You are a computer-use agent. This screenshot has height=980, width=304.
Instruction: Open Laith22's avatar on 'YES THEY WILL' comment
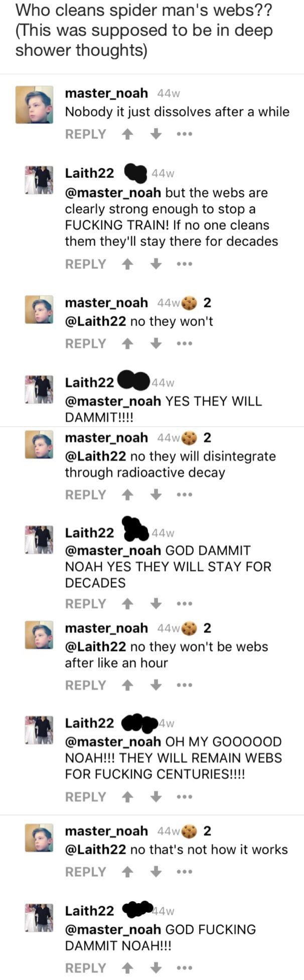coord(39,389)
